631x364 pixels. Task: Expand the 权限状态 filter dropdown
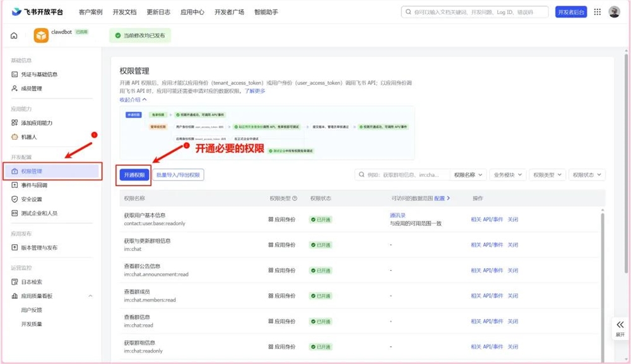tap(587, 175)
